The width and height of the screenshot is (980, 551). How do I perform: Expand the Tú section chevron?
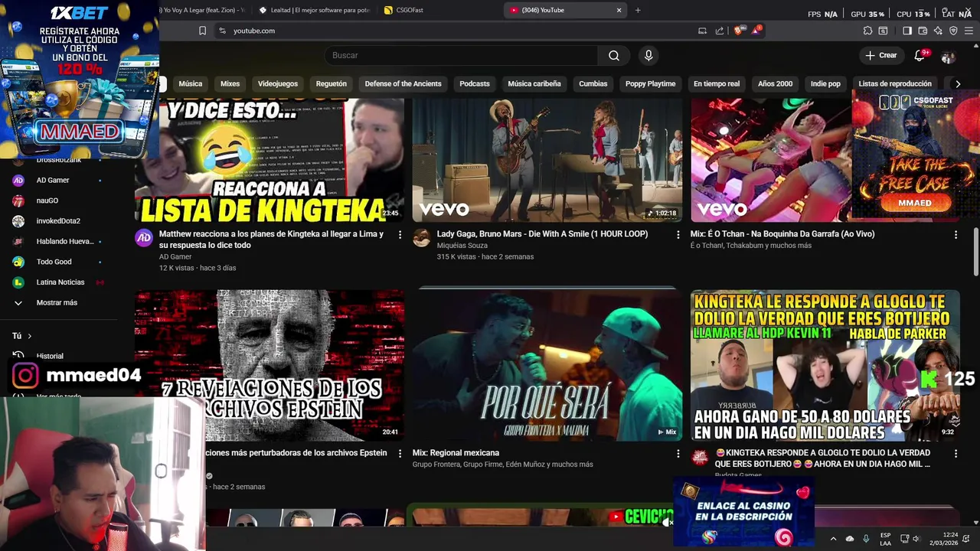point(29,336)
